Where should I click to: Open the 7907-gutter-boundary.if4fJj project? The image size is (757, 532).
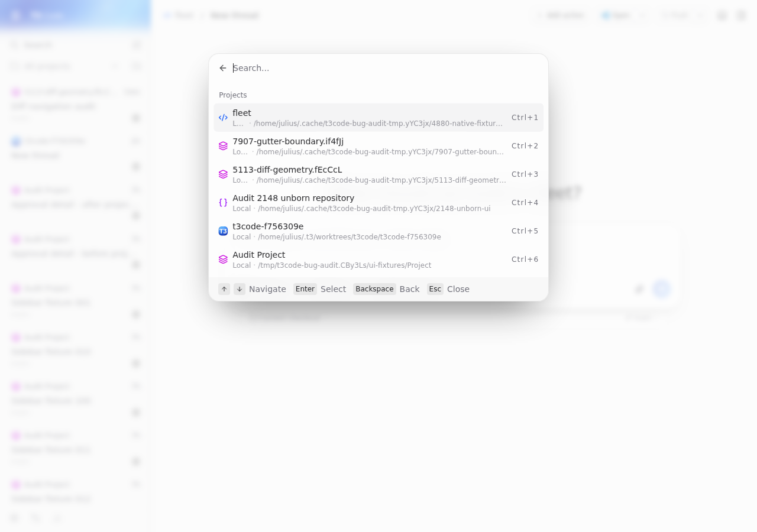tap(378, 146)
